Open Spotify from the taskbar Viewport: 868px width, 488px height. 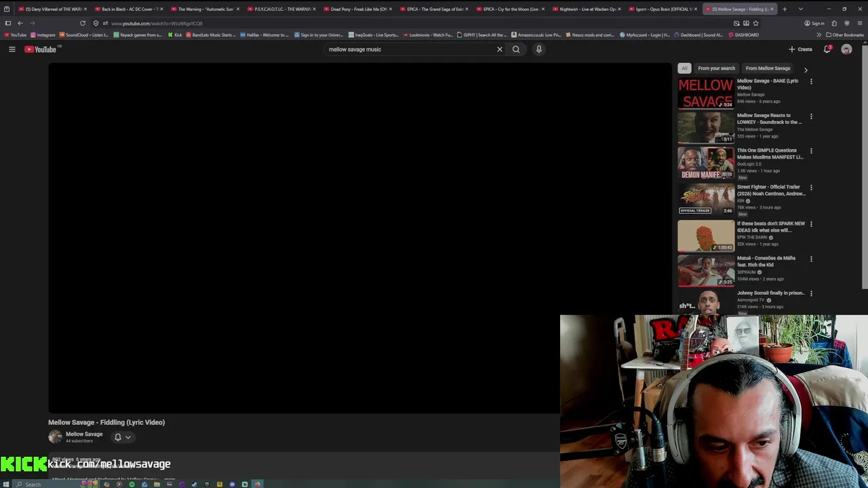coord(132,484)
